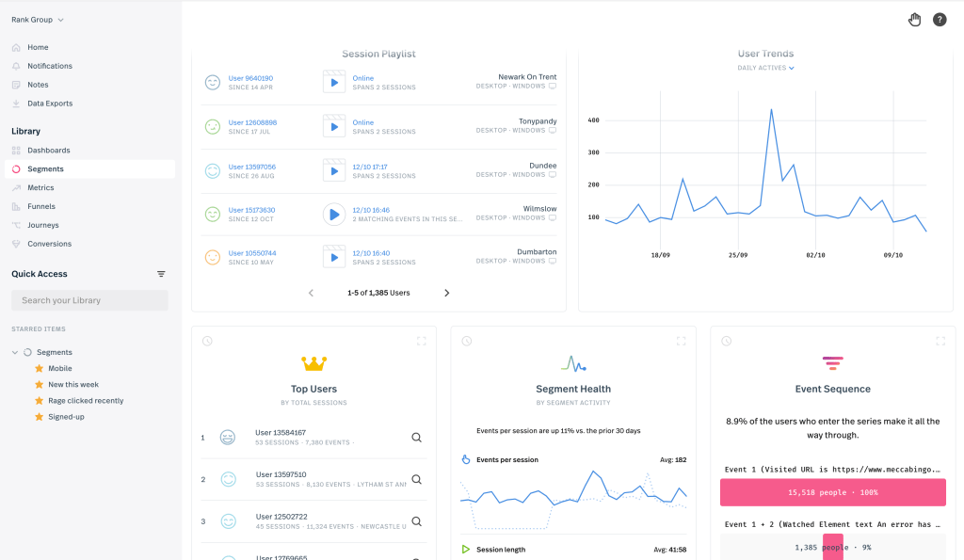Screen dimensions: 964x560
Task: Open the Daily Actives dropdown
Action: [x=765, y=68]
